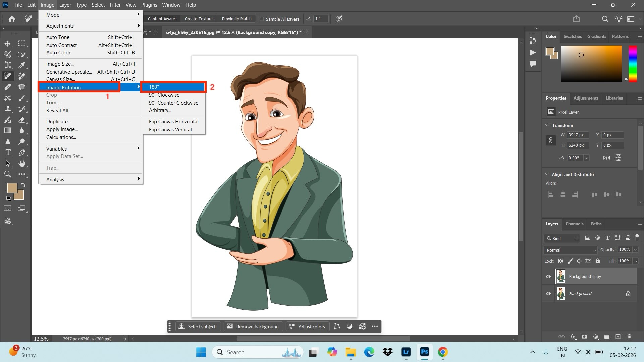The width and height of the screenshot is (644, 362).
Task: Open the Opacity percentage dropdown
Action: tap(636, 250)
